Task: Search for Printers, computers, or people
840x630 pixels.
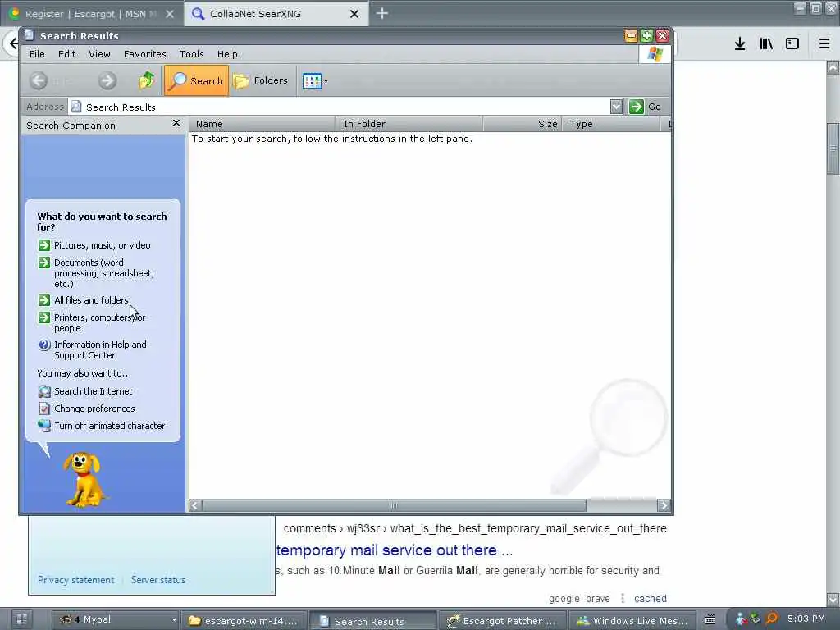Action: pos(99,323)
